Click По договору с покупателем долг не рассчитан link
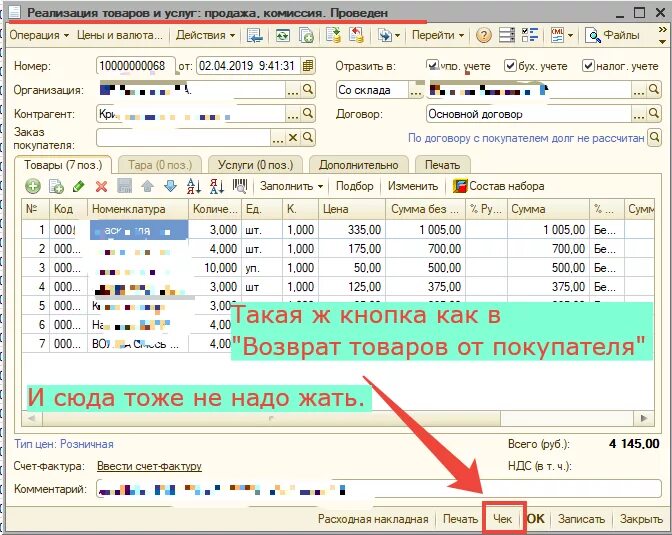The width and height of the screenshot is (672, 535). [x=526, y=138]
